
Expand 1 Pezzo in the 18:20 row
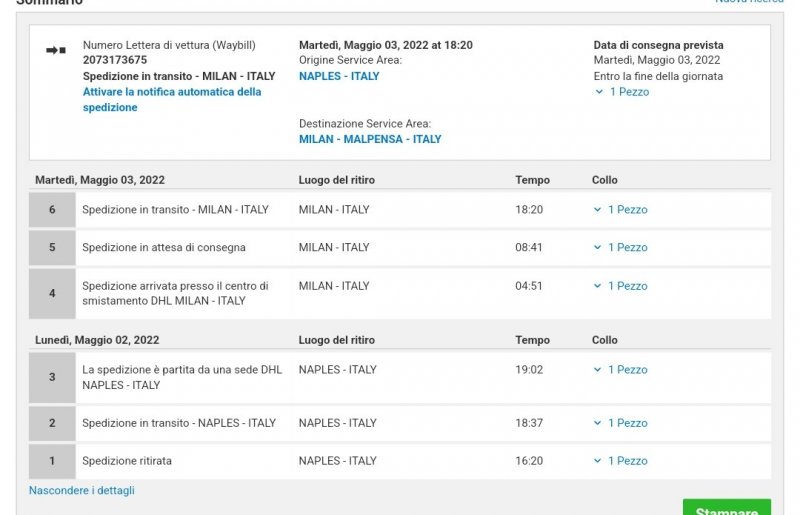pyautogui.click(x=620, y=209)
